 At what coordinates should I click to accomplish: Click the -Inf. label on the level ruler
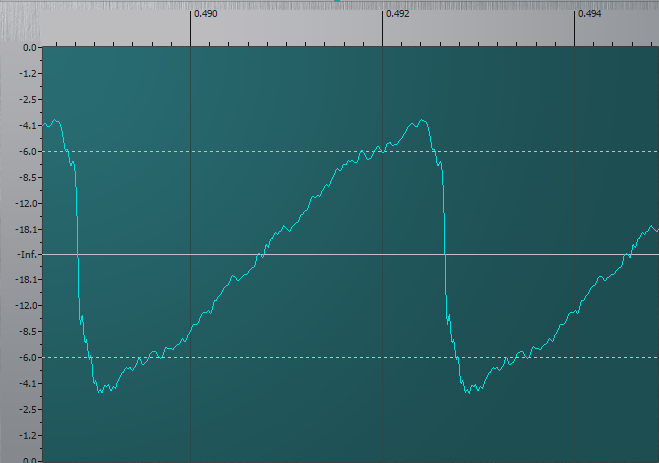point(27,255)
